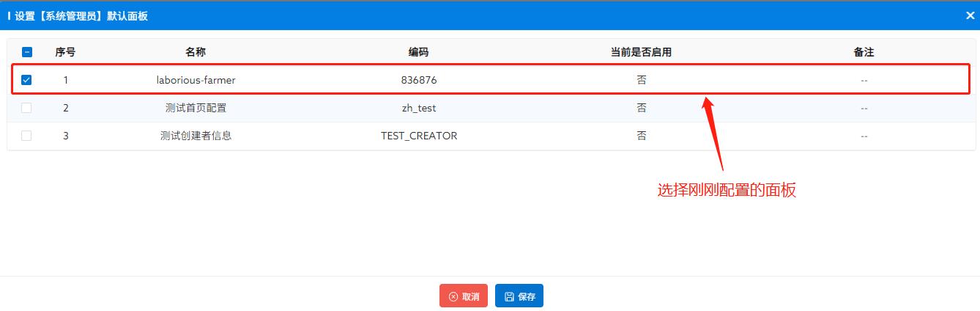The width and height of the screenshot is (980, 311).
Task: Click the 保存 save button
Action: [519, 296]
